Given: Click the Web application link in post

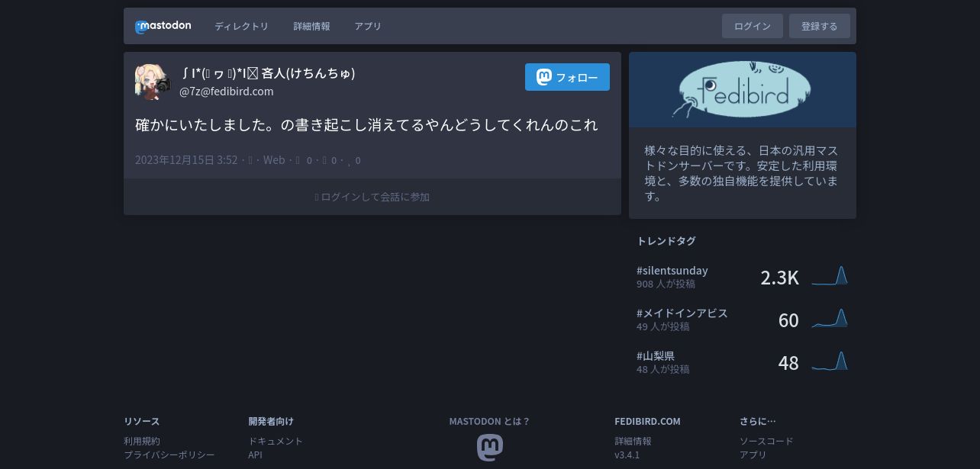Looking at the screenshot, I should point(274,160).
